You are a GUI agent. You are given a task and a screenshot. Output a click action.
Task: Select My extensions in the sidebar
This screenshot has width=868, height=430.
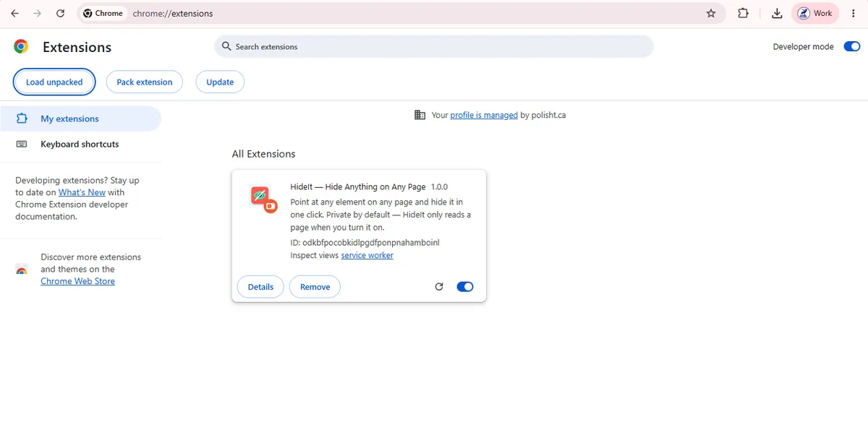[x=80, y=119]
